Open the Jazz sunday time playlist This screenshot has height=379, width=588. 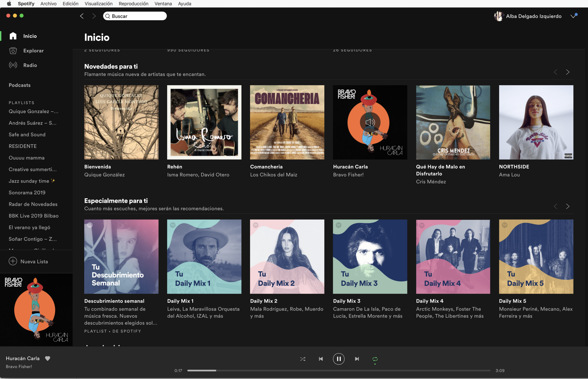click(32, 181)
